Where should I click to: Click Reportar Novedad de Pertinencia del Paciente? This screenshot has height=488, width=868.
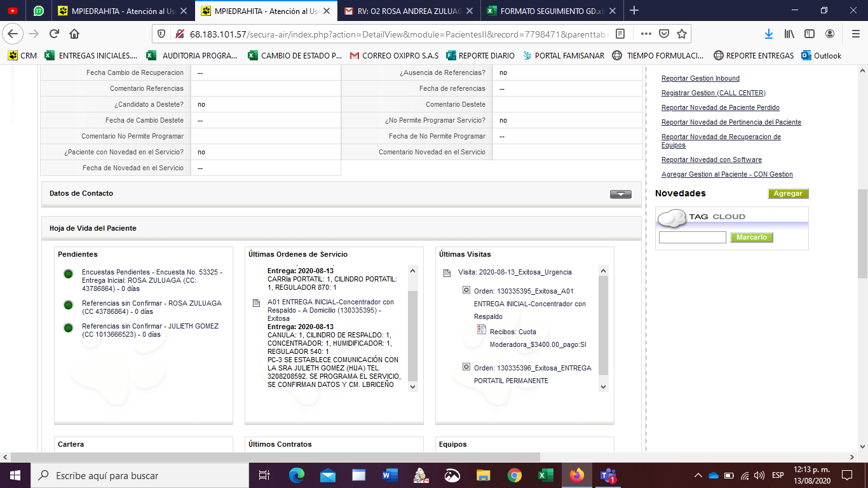(x=731, y=122)
